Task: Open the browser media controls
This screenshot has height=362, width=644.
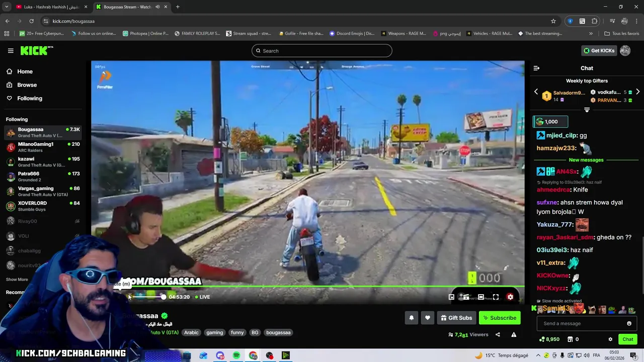Action: coord(612,21)
